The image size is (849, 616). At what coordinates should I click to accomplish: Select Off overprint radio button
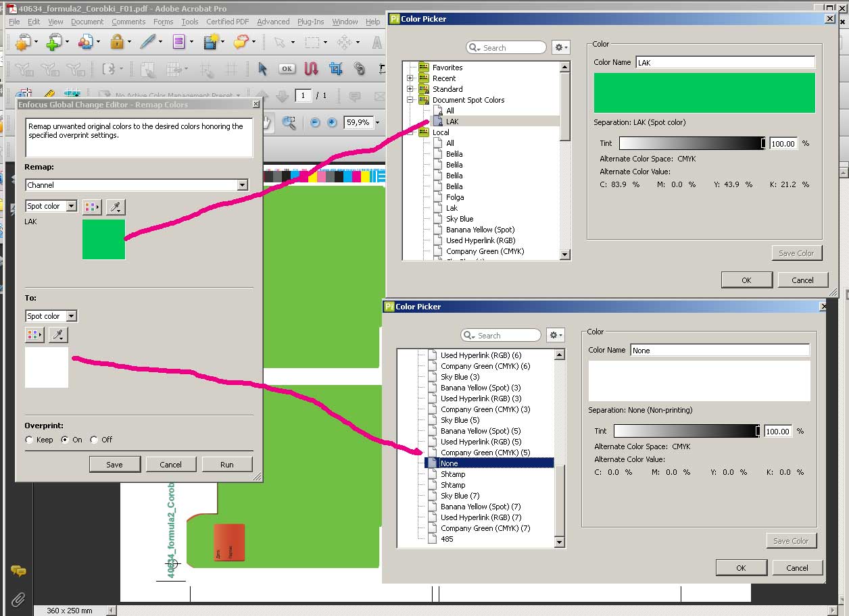[x=94, y=440]
